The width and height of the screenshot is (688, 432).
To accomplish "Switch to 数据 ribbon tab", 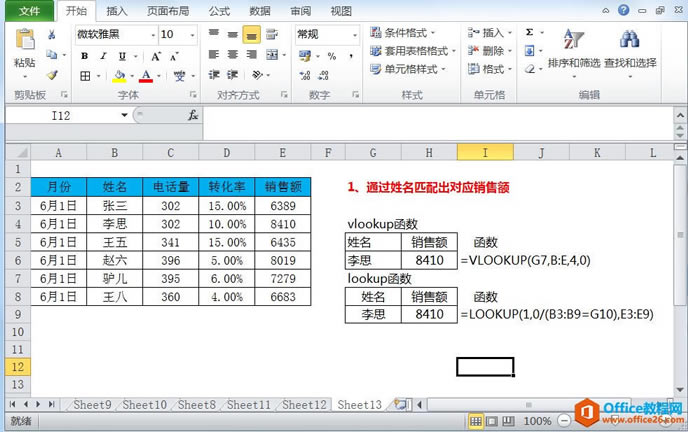I will pos(260,11).
